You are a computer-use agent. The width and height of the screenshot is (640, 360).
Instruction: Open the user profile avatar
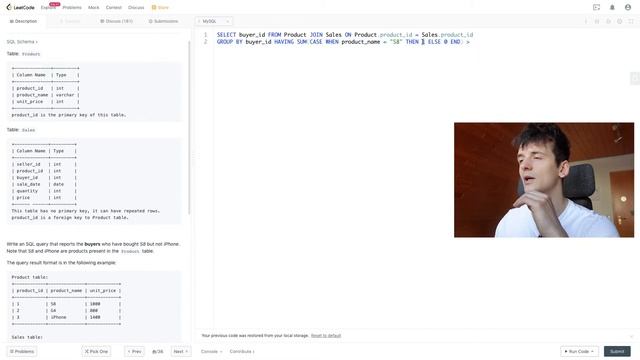click(628, 7)
